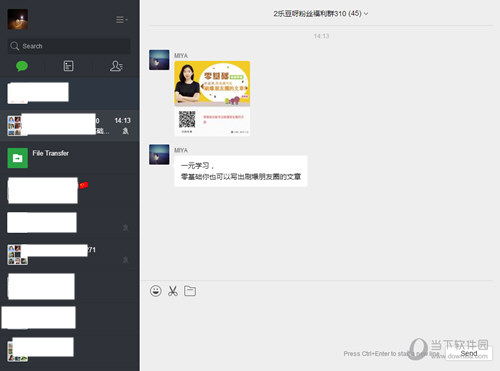This screenshot has height=371, width=500.
Task: Switch to the Contacts tab
Action: [x=116, y=66]
